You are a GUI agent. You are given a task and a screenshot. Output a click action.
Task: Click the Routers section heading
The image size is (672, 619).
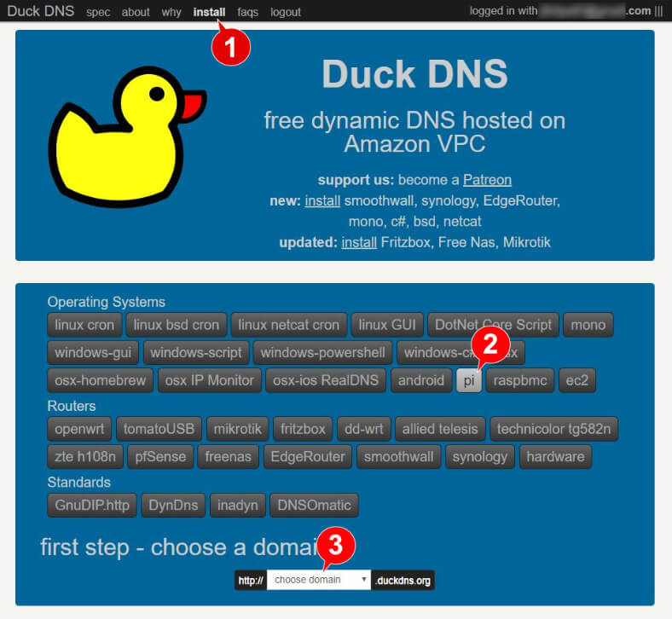[72, 406]
